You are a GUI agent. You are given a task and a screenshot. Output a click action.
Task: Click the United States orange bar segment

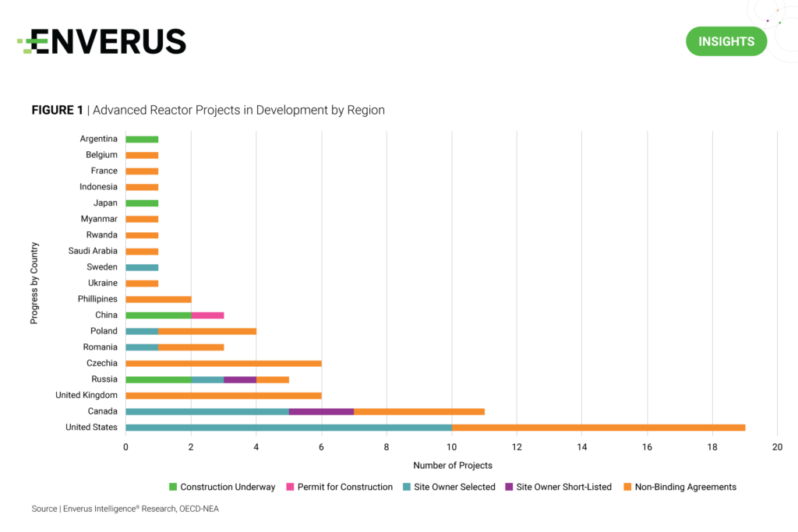point(598,428)
